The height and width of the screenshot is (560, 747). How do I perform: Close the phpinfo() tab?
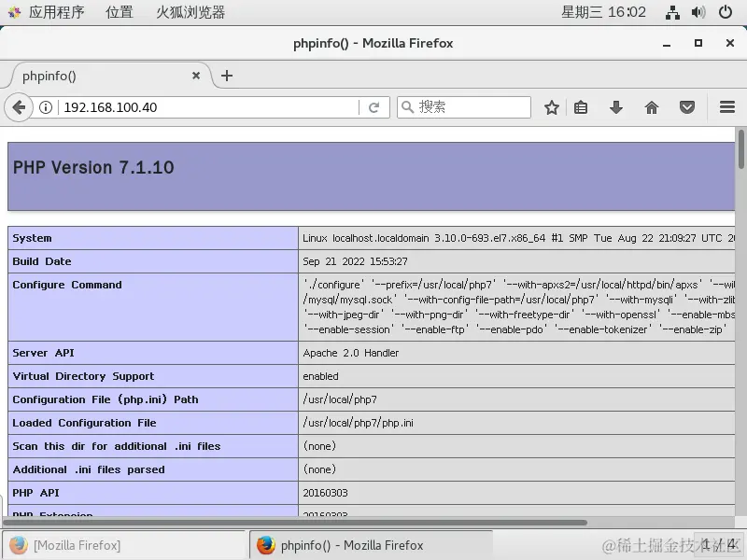click(x=196, y=76)
